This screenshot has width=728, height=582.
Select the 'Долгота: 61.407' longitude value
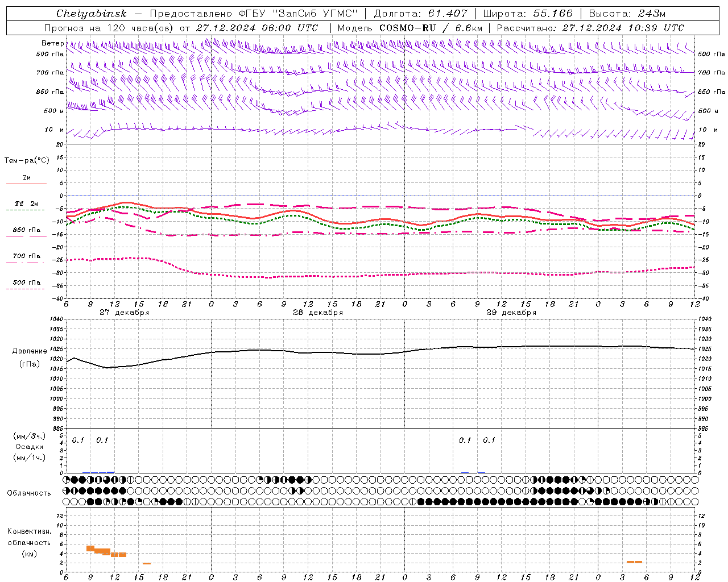pos(420,14)
